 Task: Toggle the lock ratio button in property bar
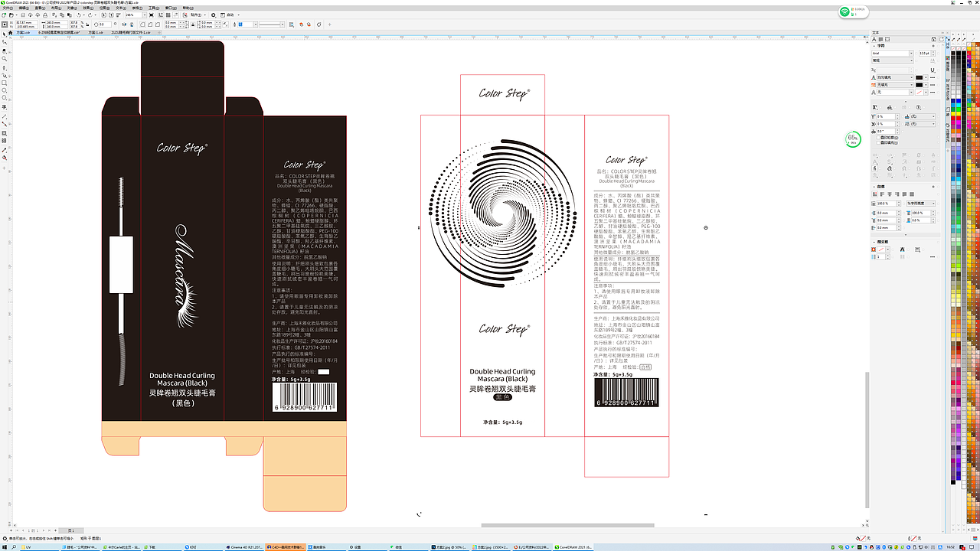[87, 24]
